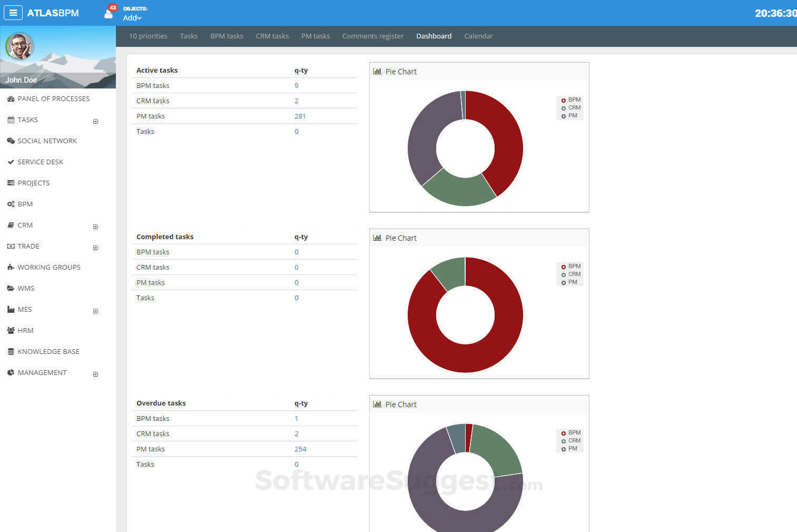Open the Service Desk section icon

(x=11, y=162)
